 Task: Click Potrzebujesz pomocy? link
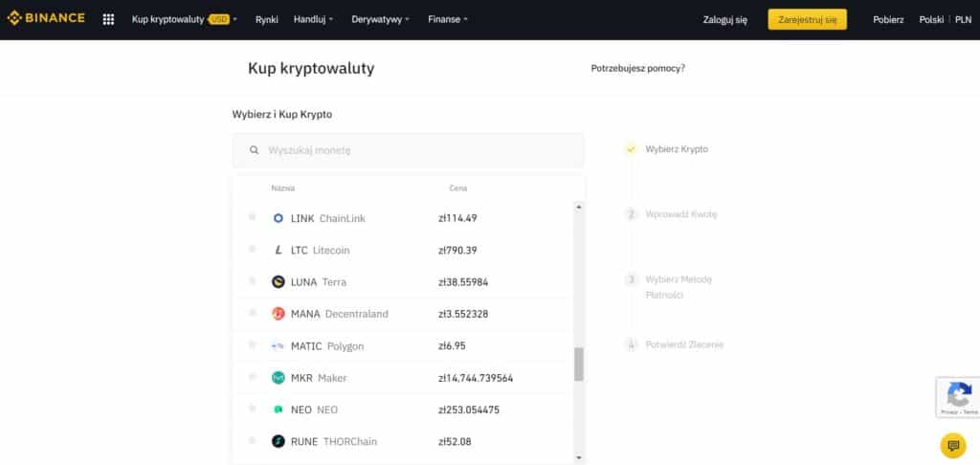(x=638, y=68)
